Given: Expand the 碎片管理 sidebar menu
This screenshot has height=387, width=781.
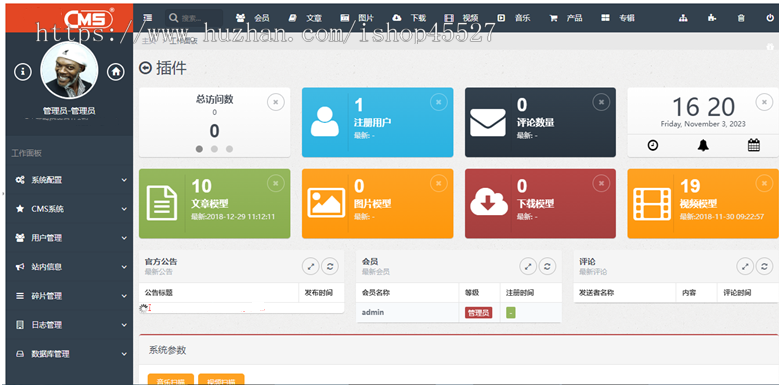Looking at the screenshot, I should (x=69, y=296).
